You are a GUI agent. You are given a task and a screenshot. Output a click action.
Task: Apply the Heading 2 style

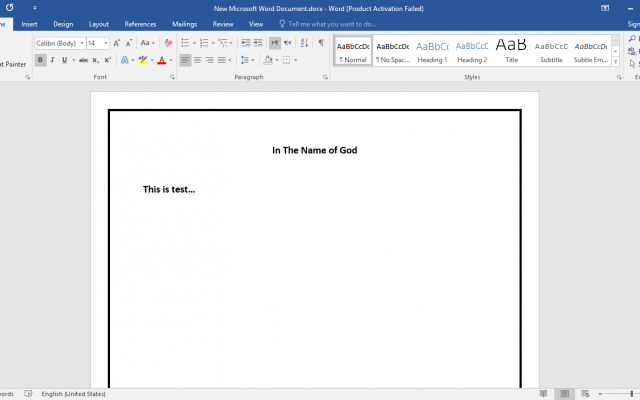click(472, 51)
